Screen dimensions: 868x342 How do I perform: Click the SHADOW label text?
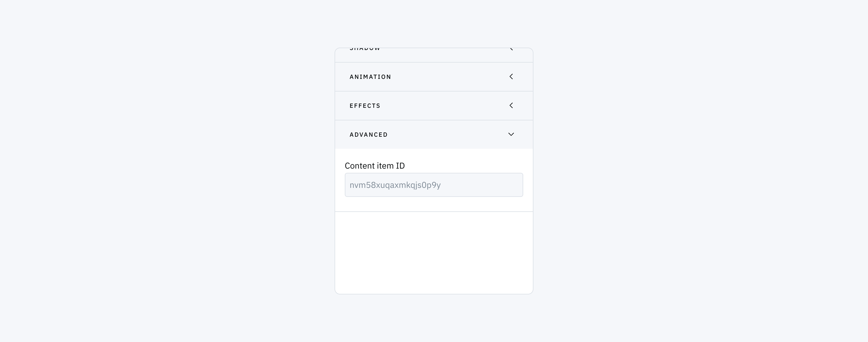tap(365, 49)
